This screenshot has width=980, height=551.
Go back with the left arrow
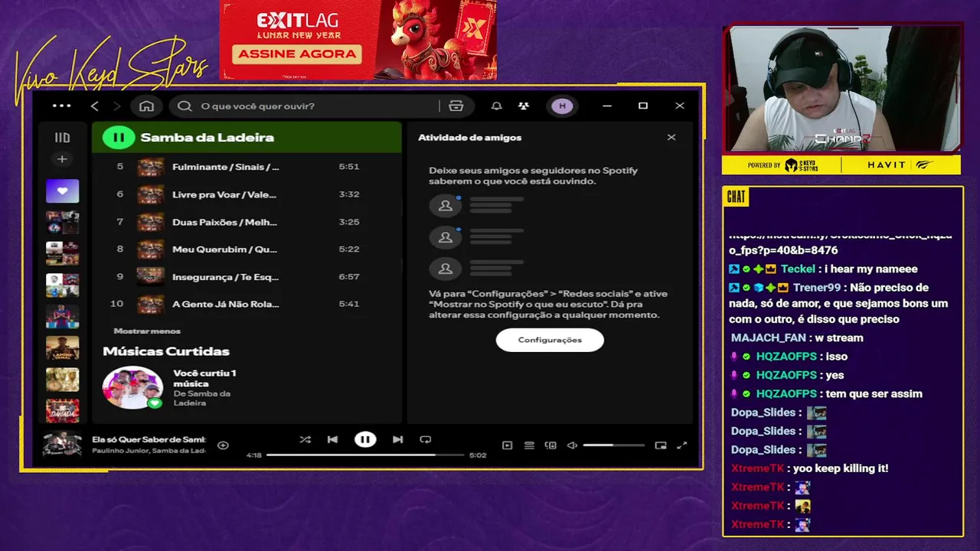click(x=95, y=106)
